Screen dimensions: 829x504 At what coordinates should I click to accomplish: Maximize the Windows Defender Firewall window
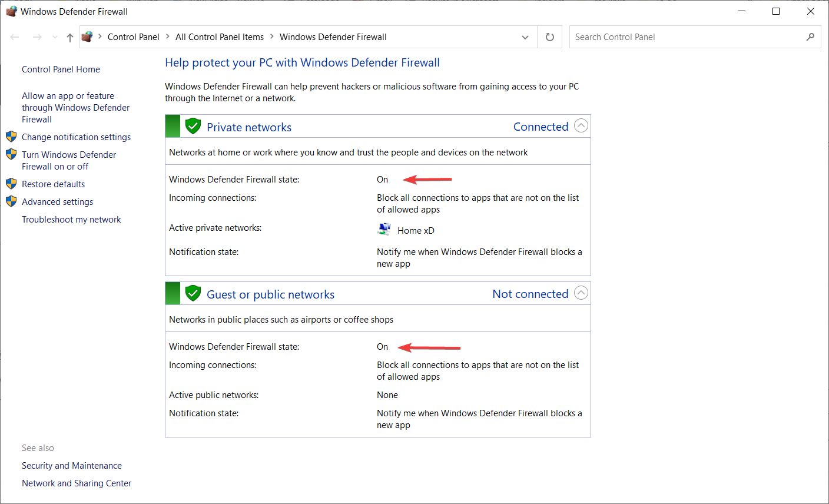point(776,11)
